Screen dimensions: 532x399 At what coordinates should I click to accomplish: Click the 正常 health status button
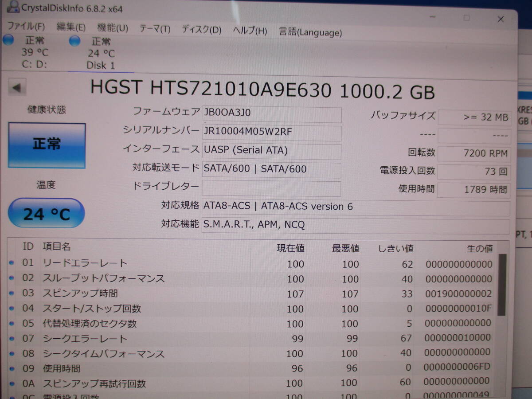pos(47,145)
